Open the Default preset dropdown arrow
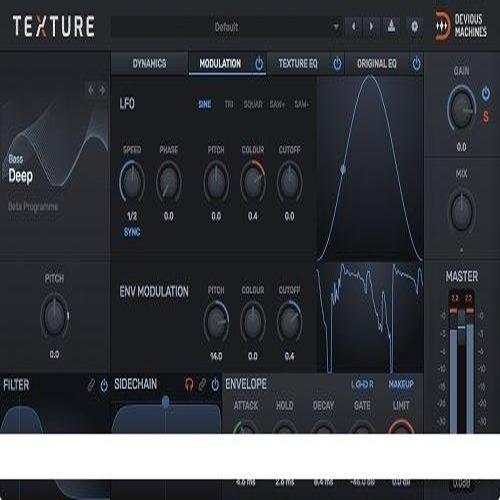 pos(336,26)
